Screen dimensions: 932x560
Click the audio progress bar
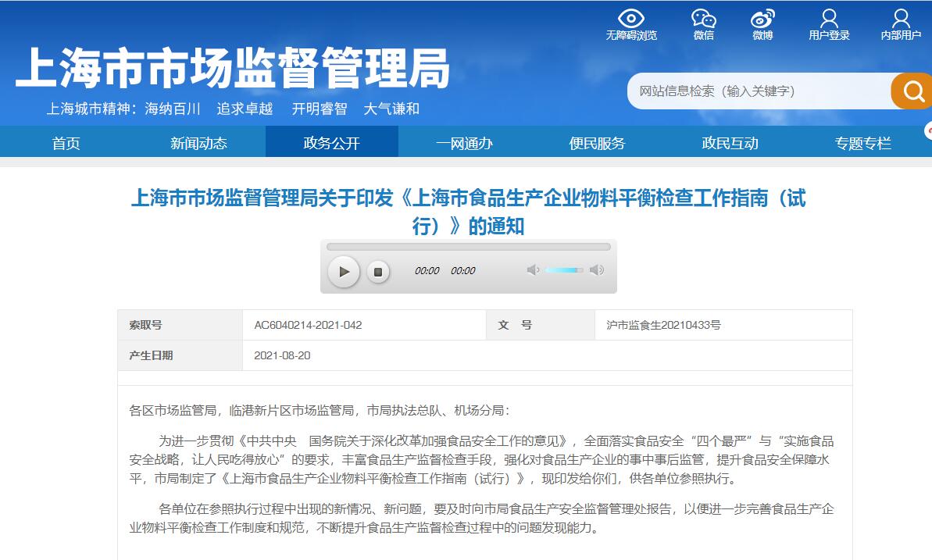point(469,246)
